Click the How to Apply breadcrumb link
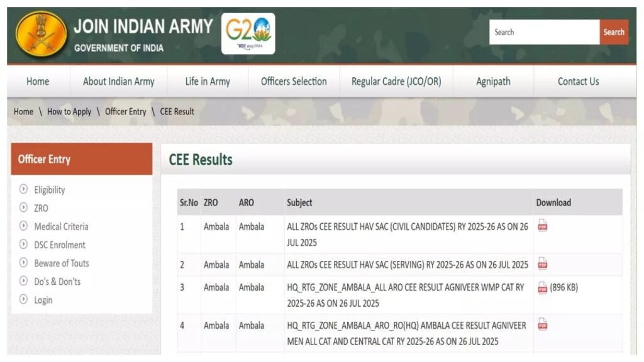The width and height of the screenshot is (644, 362). click(69, 111)
